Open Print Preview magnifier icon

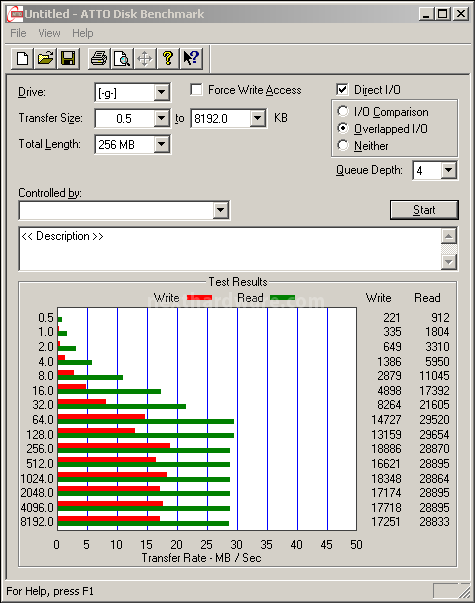[122, 59]
